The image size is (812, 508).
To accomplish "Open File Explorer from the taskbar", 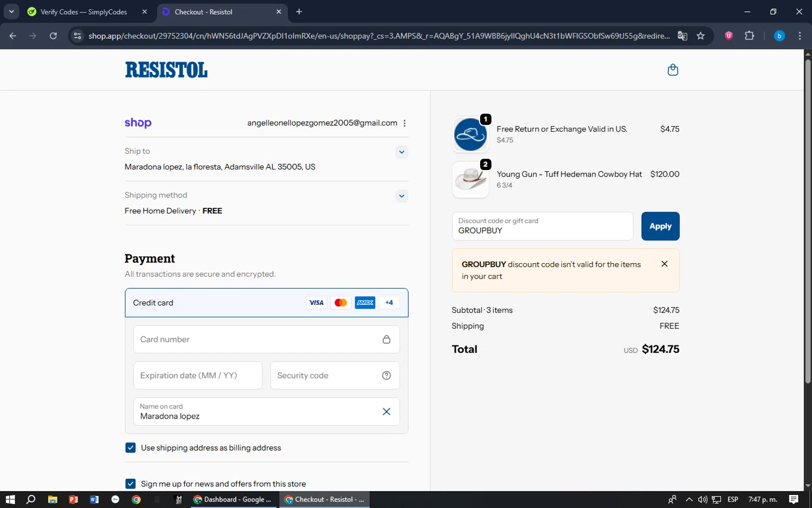I will click(53, 499).
